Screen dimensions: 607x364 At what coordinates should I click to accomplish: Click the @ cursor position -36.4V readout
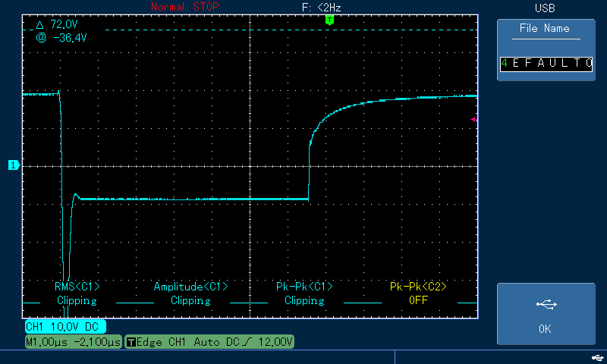[x=61, y=38]
